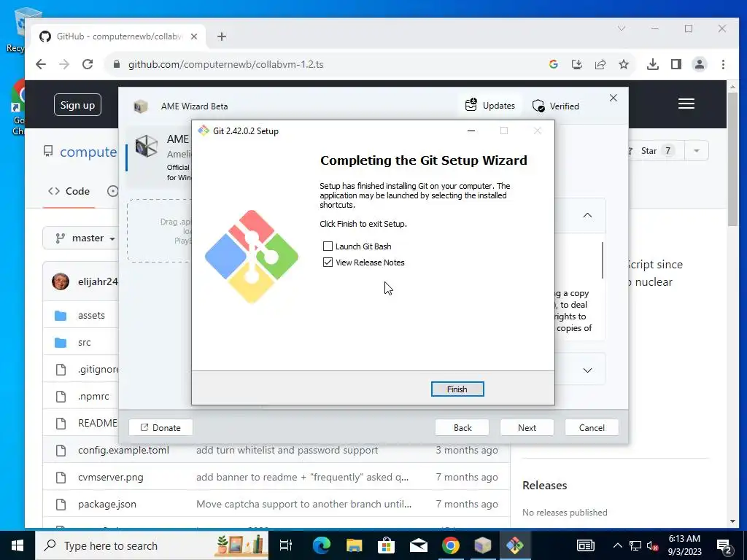Open Chrome downloads
Viewport: 747px width, 560px height.
coord(653,64)
